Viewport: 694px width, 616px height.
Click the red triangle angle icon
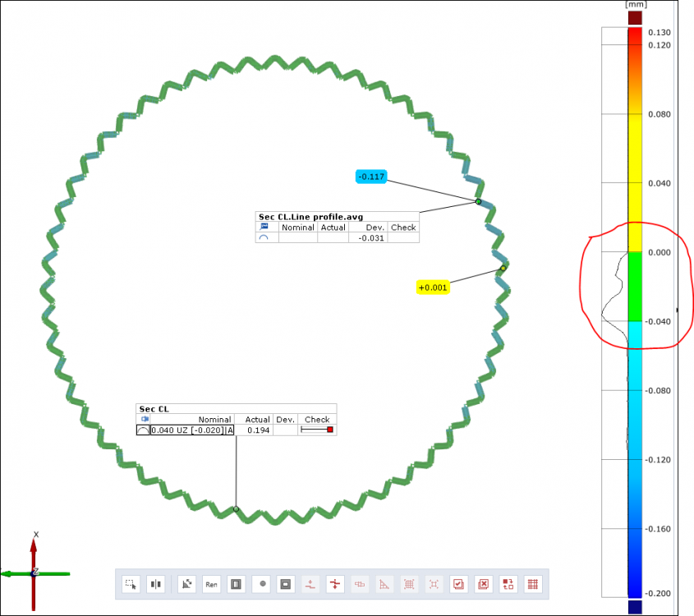pyautogui.click(x=384, y=584)
